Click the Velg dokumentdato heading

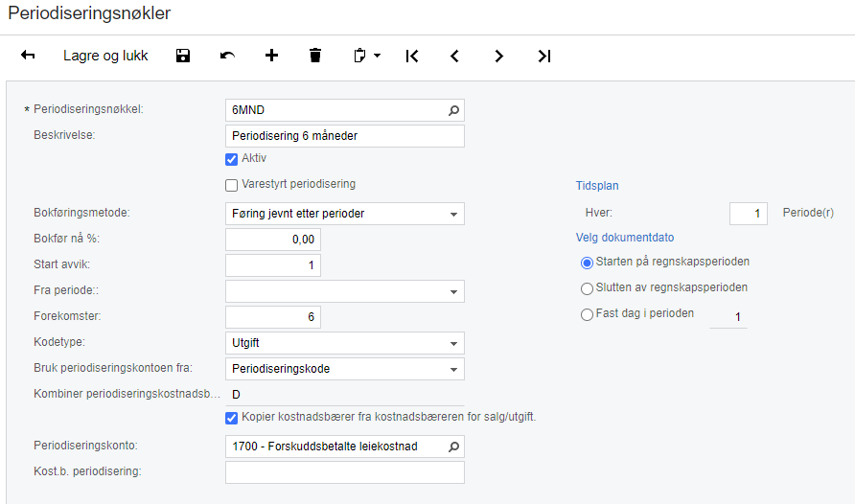tap(625, 238)
